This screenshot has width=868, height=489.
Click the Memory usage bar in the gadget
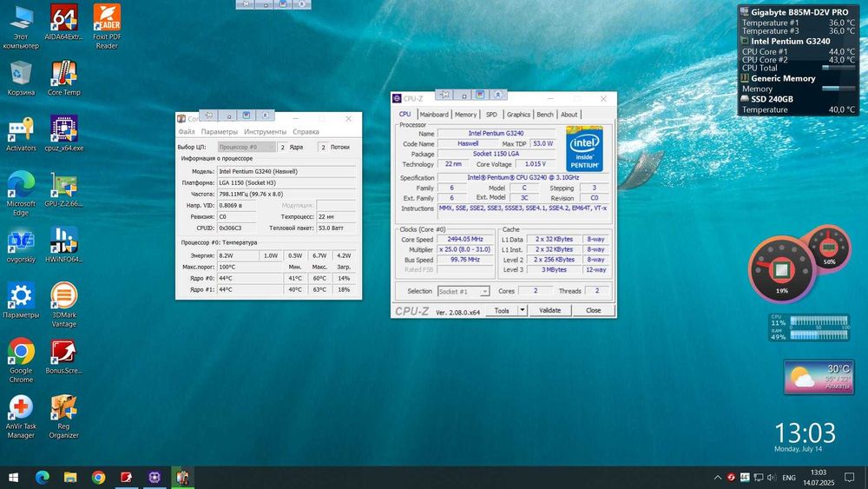click(x=838, y=89)
